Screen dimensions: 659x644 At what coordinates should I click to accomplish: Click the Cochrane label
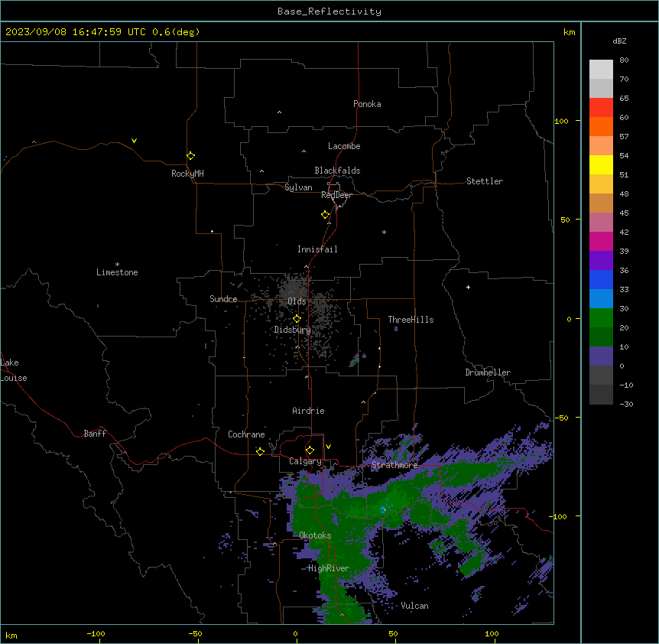tap(246, 434)
